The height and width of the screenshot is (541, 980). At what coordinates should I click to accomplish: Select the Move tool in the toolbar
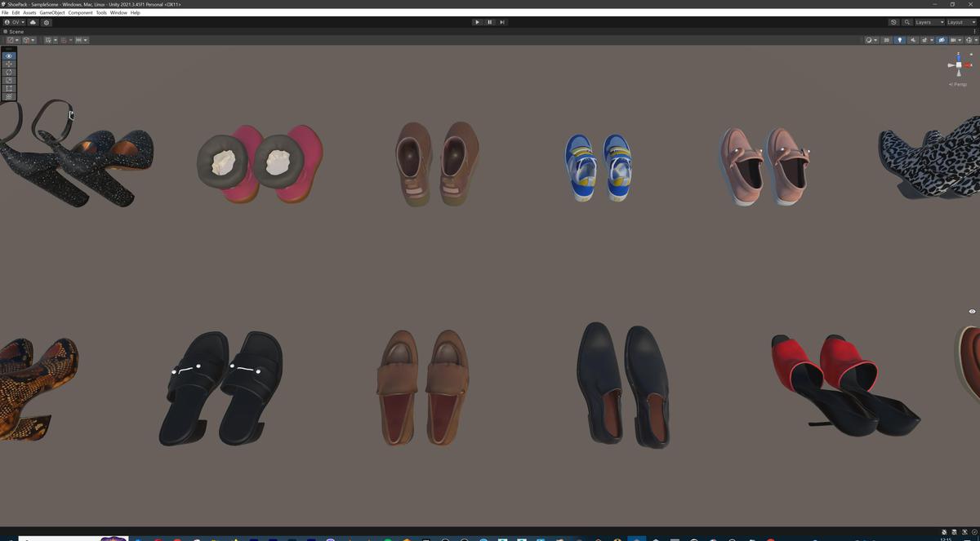click(8, 64)
